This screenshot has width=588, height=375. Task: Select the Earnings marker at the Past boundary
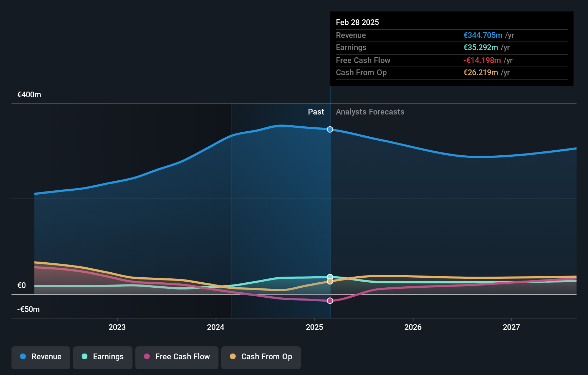pyautogui.click(x=329, y=276)
